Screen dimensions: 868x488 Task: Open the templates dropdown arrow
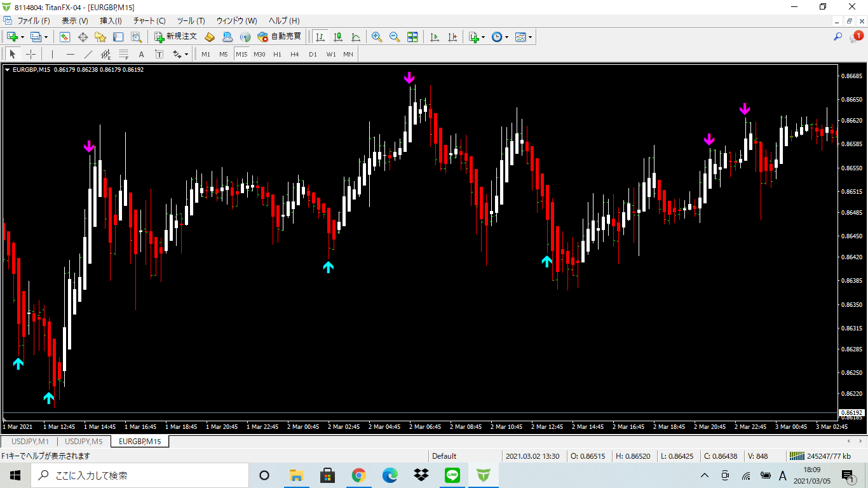[x=530, y=37]
